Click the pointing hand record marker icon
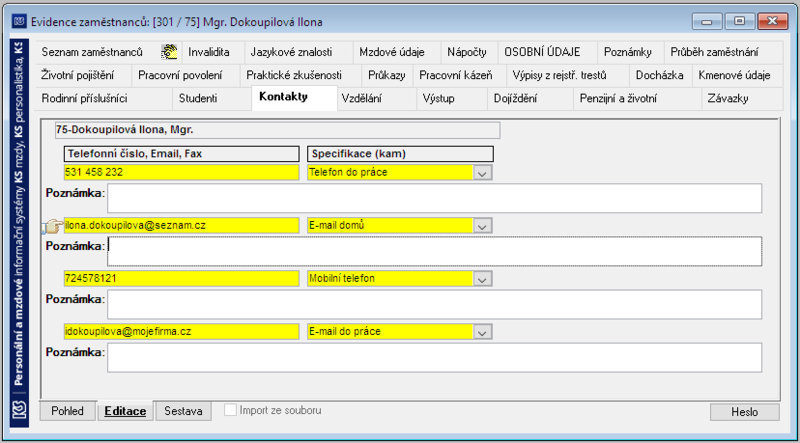This screenshot has width=800, height=443. click(x=54, y=226)
